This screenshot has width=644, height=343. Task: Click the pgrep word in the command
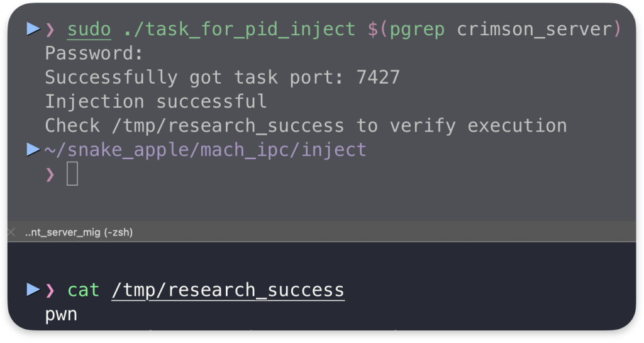(417, 30)
